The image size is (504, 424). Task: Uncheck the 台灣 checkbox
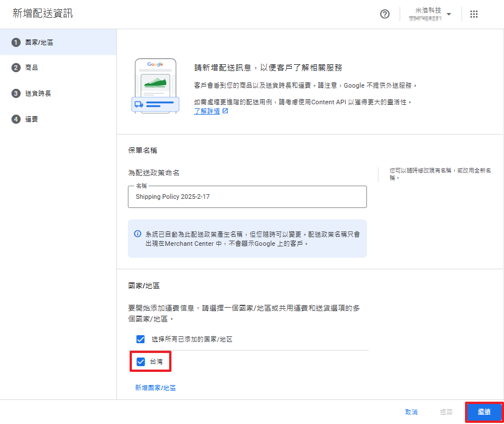[x=140, y=362]
